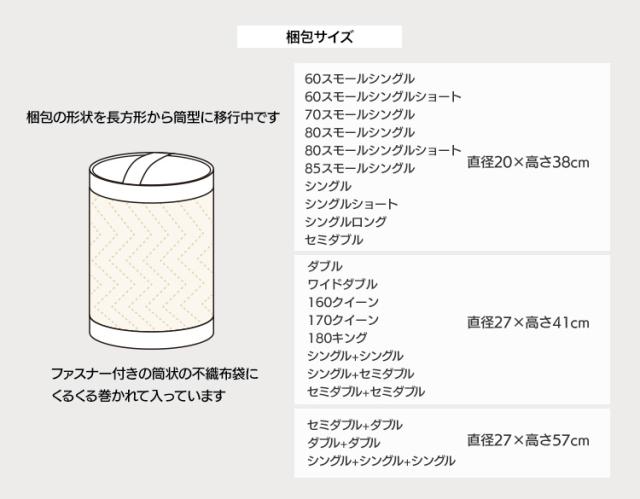The image size is (640, 499).
Task: Click the 160クイーン size entry
Action: 343,303
